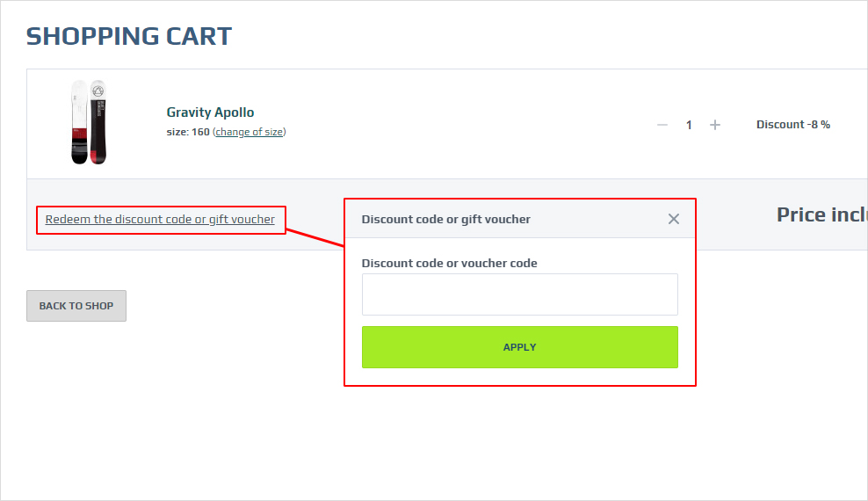This screenshot has width=868, height=501.
Task: Click the white-topped snowboard image
Action: 80,122
